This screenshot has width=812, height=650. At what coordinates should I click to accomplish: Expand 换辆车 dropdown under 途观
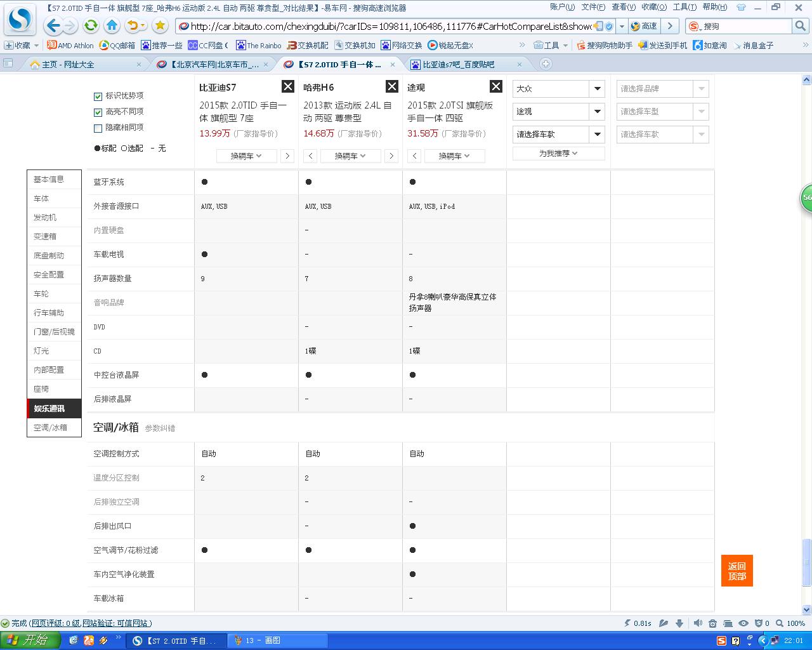click(x=454, y=156)
